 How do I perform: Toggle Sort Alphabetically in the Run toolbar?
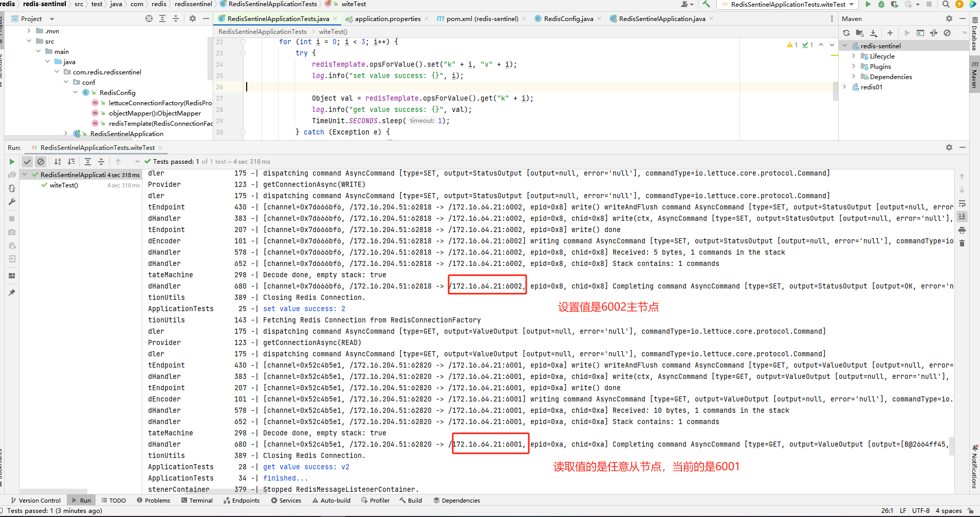(58, 162)
